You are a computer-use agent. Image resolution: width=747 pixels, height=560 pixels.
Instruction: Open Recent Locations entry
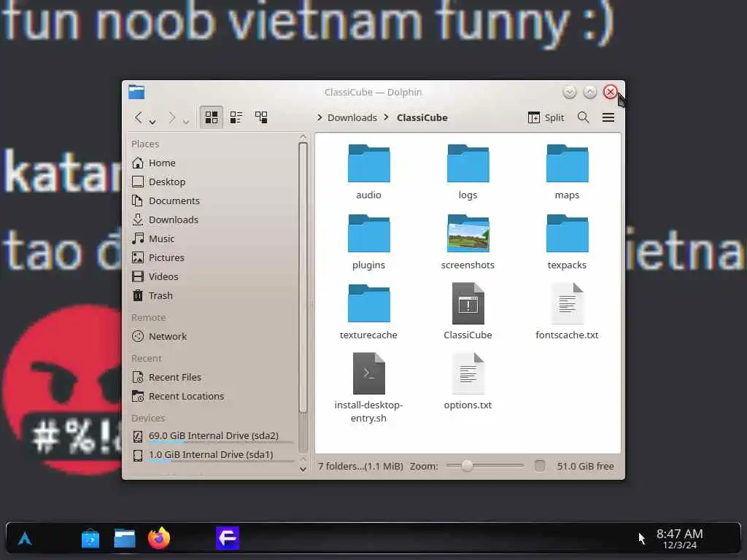[x=214, y=396]
